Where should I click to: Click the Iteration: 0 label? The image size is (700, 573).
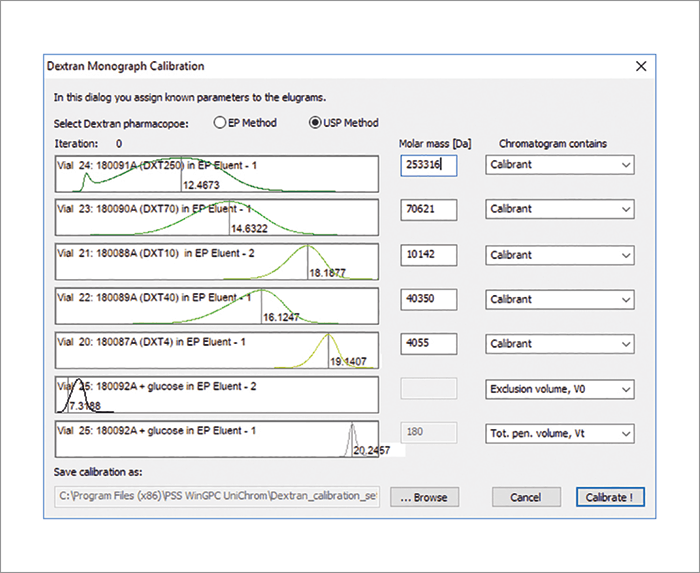88,144
